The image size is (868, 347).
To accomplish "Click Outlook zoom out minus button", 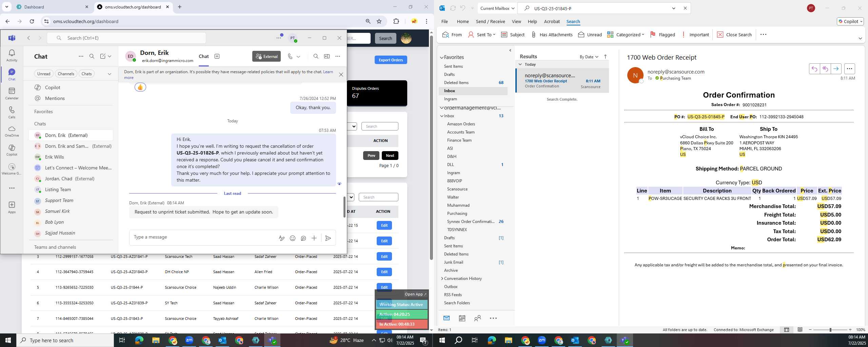I will tap(810, 330).
